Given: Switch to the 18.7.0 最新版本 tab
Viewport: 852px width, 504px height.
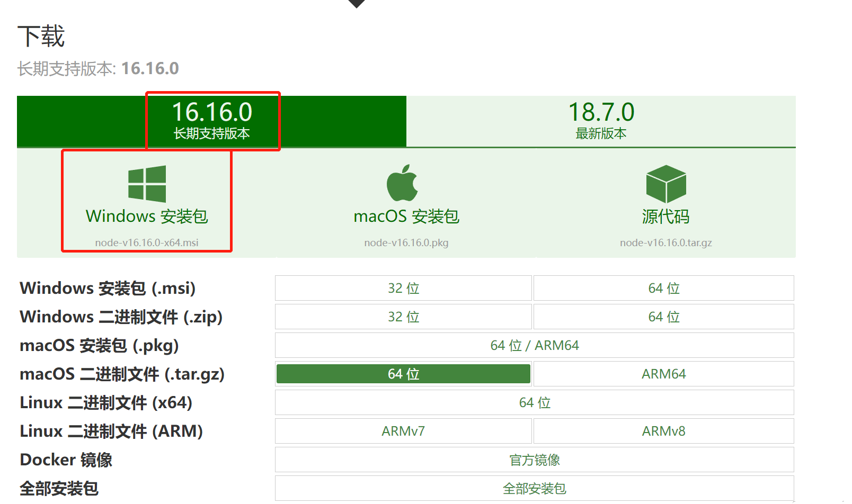Looking at the screenshot, I should click(x=601, y=121).
